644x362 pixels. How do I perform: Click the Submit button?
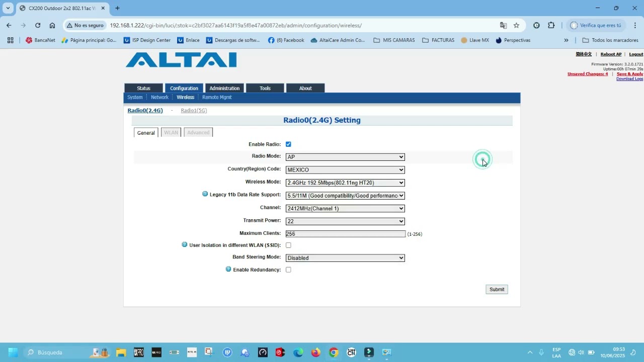[x=497, y=289]
